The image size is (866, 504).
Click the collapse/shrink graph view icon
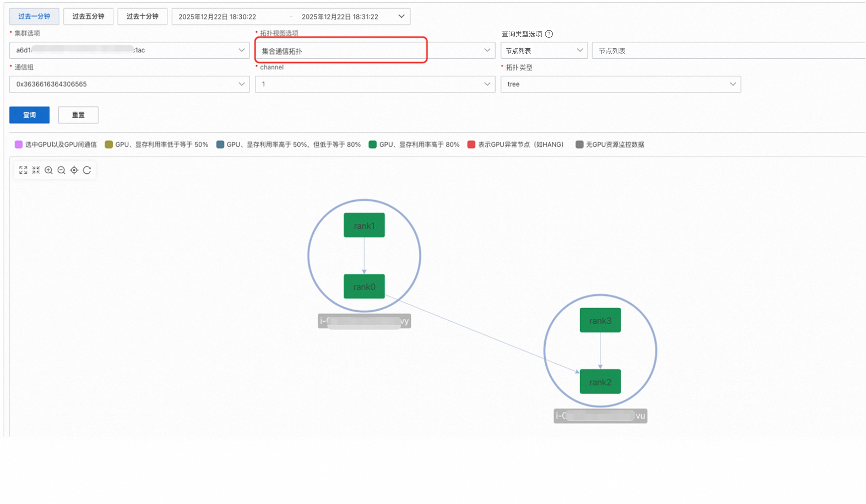(36, 170)
